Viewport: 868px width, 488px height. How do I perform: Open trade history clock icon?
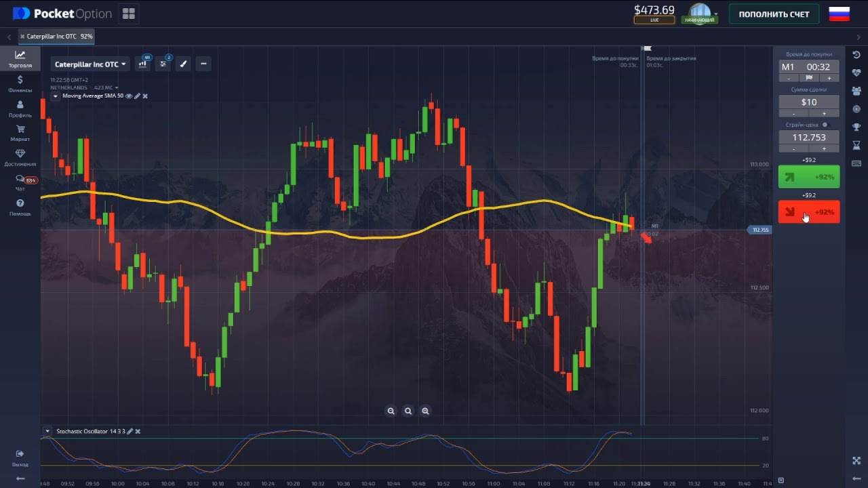[x=856, y=54]
